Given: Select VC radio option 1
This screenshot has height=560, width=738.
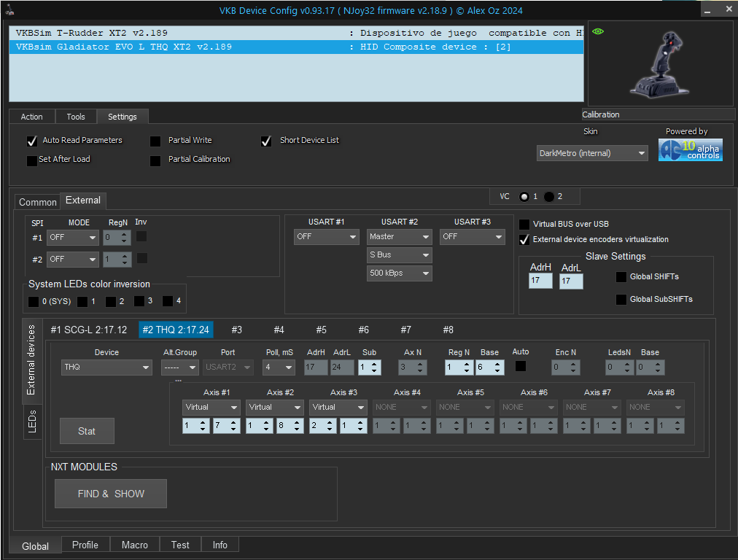Looking at the screenshot, I should [x=524, y=197].
